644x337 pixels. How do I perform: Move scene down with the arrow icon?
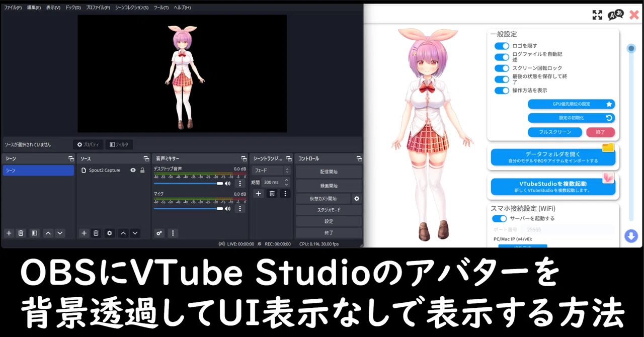(60, 233)
